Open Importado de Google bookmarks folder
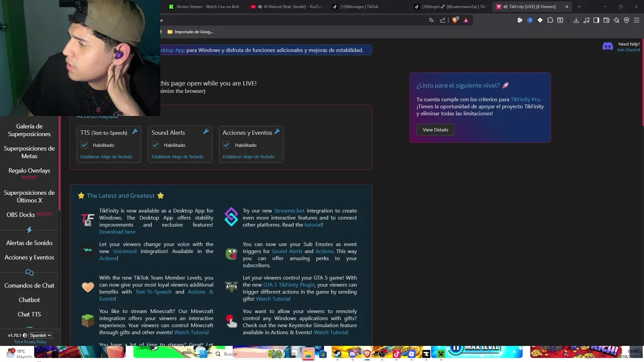This screenshot has width=644, height=362. (190, 32)
